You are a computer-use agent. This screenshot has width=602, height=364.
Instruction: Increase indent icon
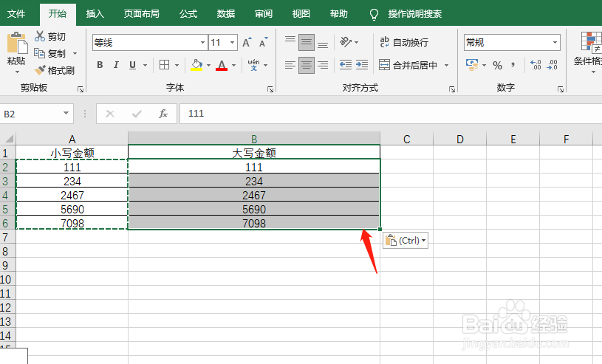pyautogui.click(x=362, y=65)
